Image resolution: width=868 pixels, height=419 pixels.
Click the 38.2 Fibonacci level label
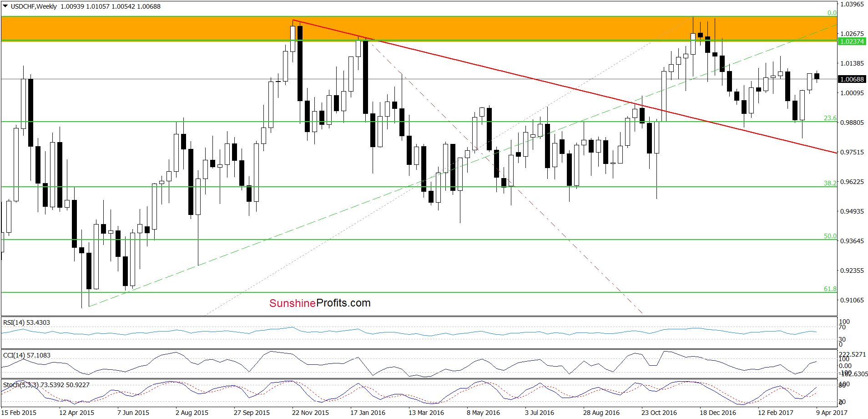coord(830,183)
